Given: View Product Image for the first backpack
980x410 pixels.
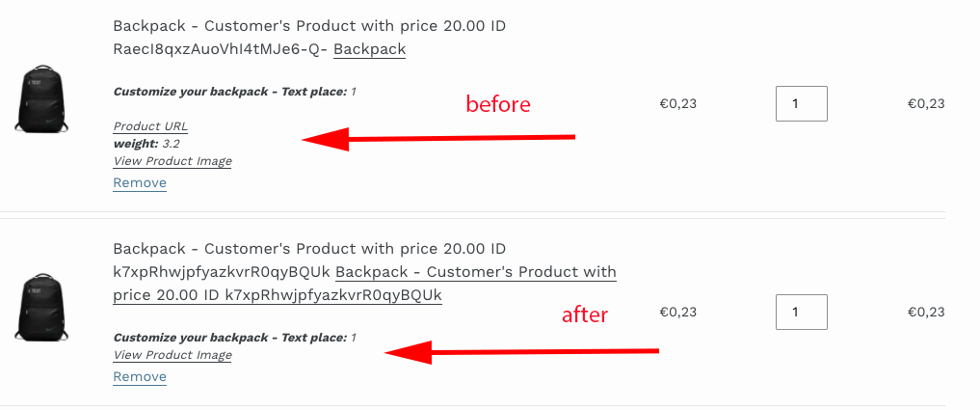Looking at the screenshot, I should (x=172, y=161).
